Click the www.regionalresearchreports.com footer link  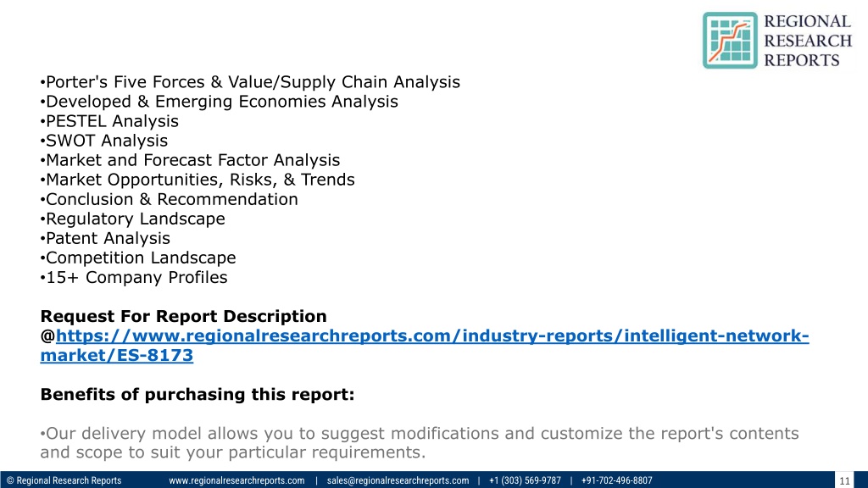236,480
